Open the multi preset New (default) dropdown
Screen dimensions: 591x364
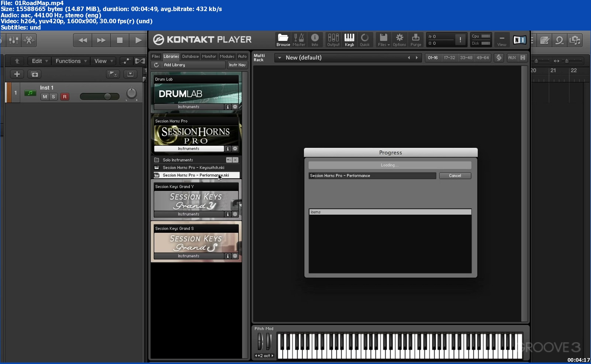[280, 58]
